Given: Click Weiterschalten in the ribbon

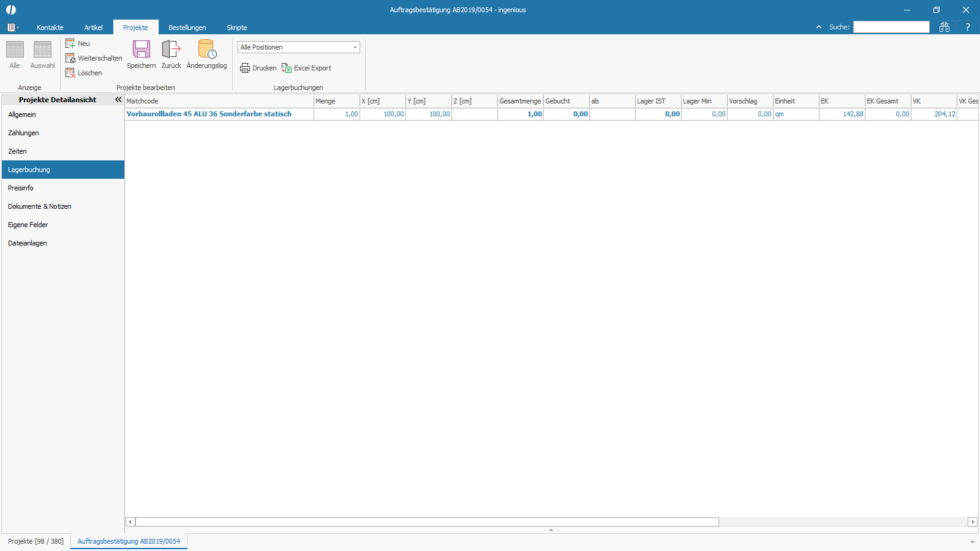Looking at the screenshot, I should [x=94, y=58].
